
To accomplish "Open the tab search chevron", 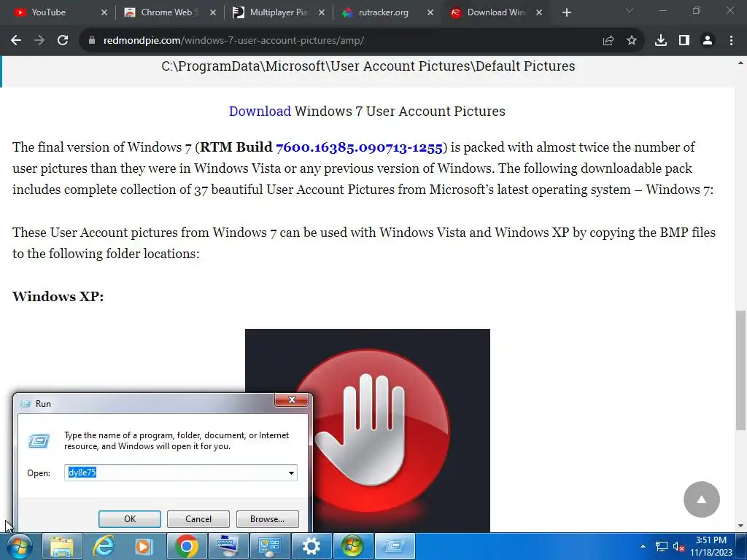I will coord(630,10).
